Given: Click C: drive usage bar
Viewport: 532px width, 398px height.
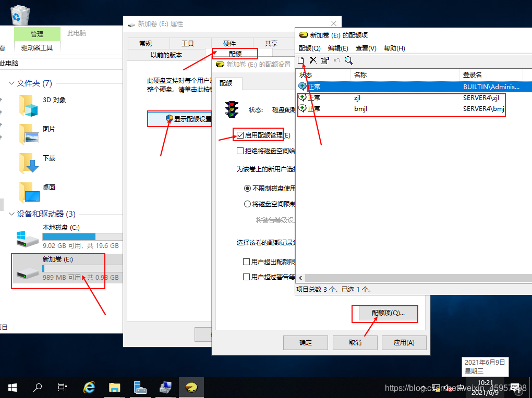Looking at the screenshot, I should [82, 237].
